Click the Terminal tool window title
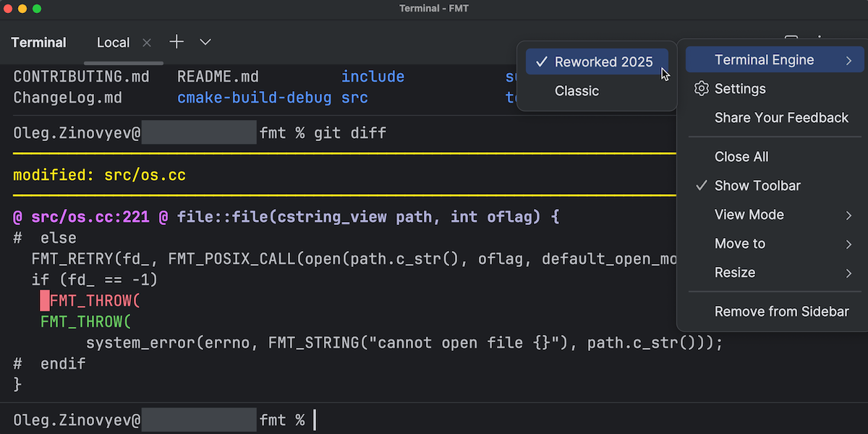The height and width of the screenshot is (434, 868). tap(39, 43)
